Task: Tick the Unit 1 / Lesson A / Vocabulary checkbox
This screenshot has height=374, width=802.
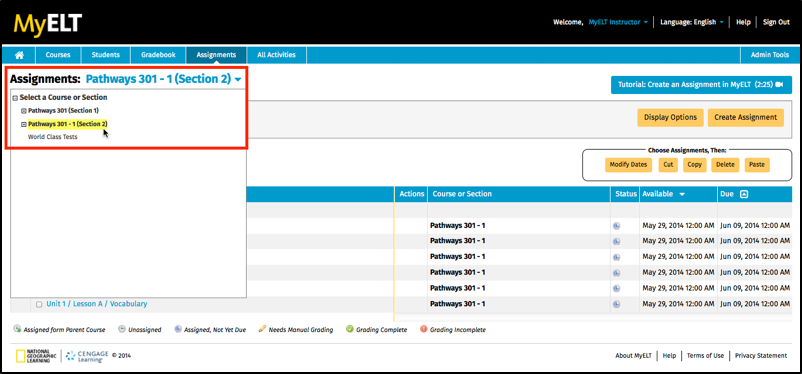Action: (x=39, y=304)
